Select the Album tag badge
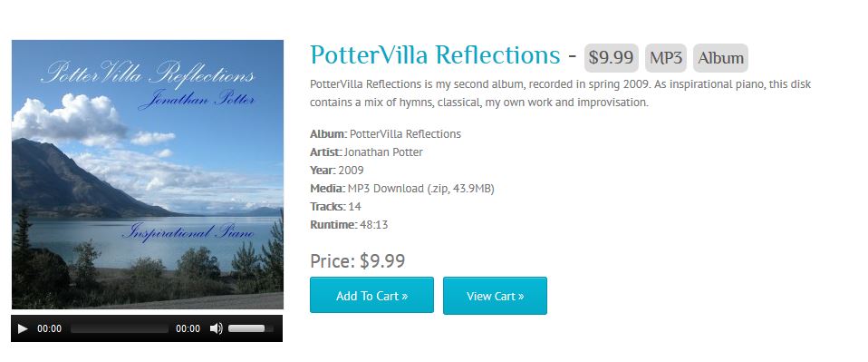The image size is (868, 362). 720,58
